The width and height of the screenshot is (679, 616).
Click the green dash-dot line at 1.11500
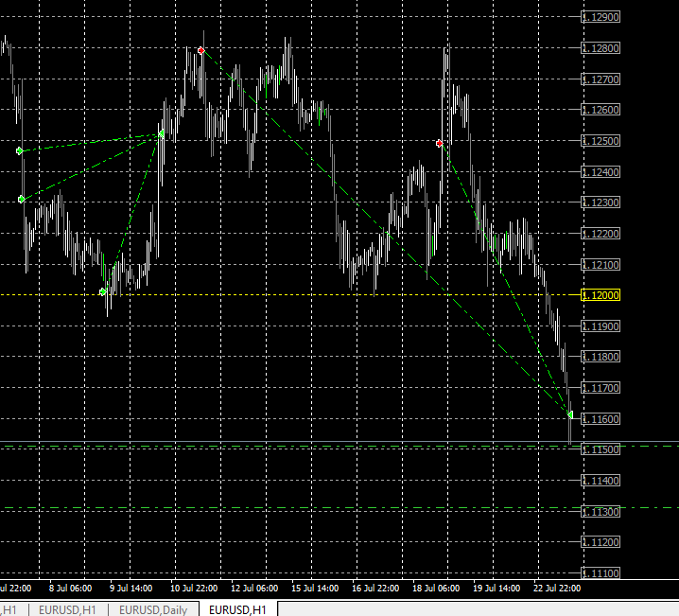coord(339,446)
